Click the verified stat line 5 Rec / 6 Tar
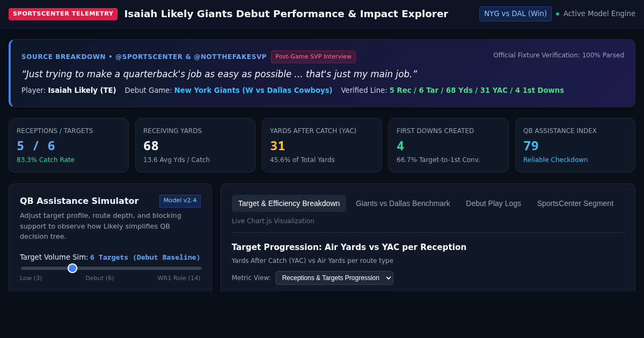Viewport: 644px width, 338px height. pos(477,90)
